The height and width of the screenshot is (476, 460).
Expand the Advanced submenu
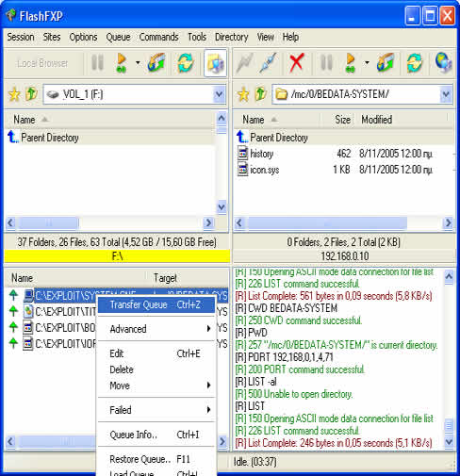tap(156, 329)
